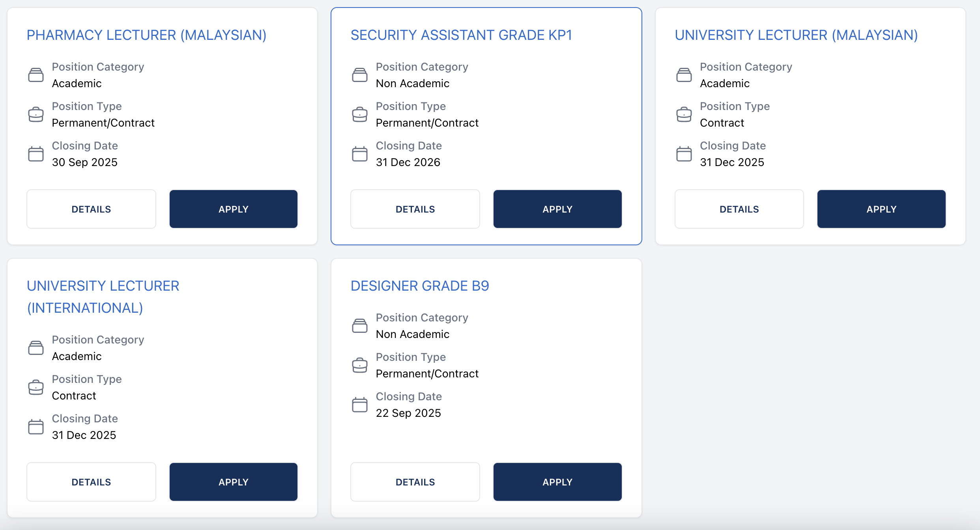
Task: Apply for Pharmacy Lecturer (Malaysian) position
Action: [233, 209]
